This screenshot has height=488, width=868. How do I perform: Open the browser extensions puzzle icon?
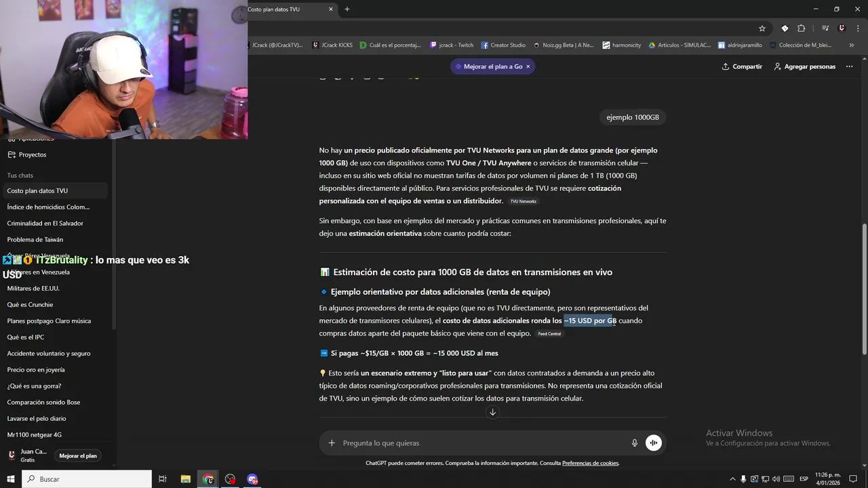click(802, 28)
